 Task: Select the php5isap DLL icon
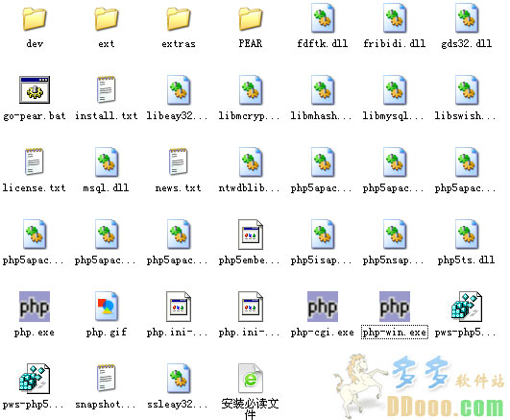click(x=323, y=235)
